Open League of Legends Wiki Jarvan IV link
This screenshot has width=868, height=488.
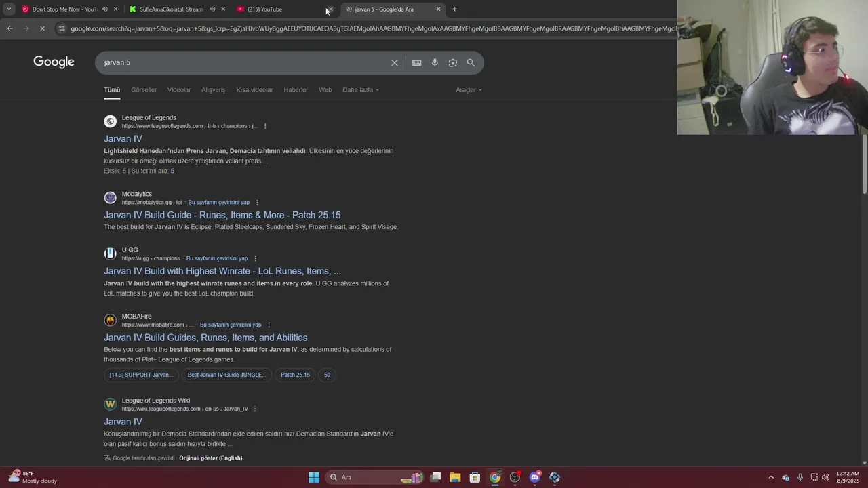pyautogui.click(x=123, y=422)
